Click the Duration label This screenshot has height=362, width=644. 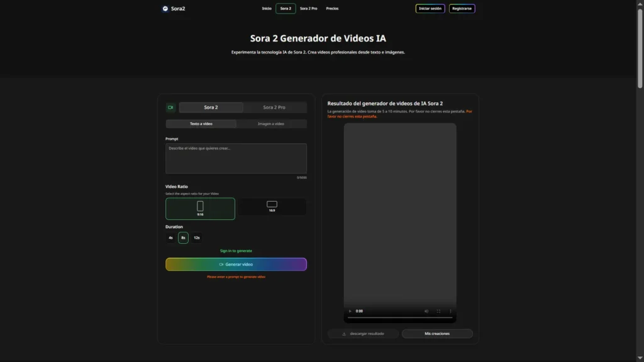174,226
